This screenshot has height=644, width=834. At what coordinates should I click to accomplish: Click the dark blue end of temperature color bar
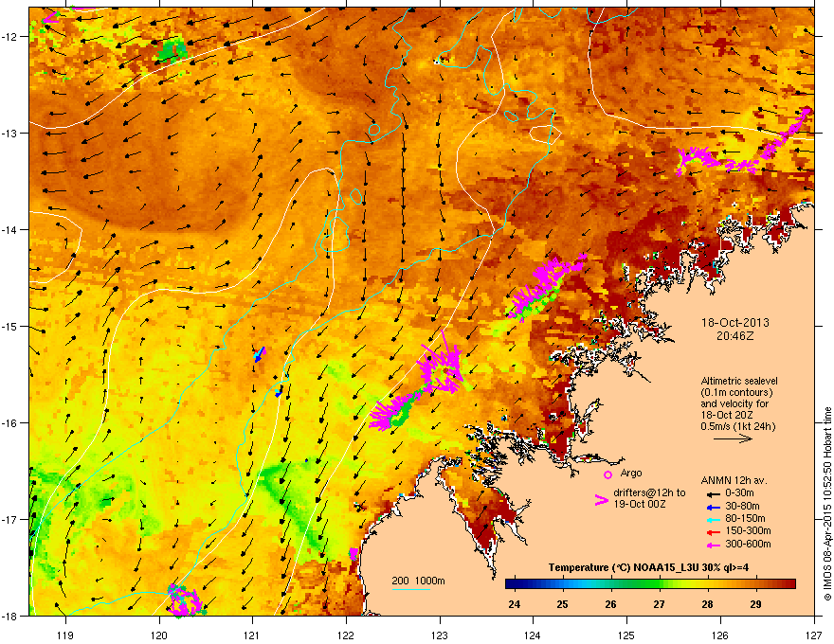[x=512, y=584]
